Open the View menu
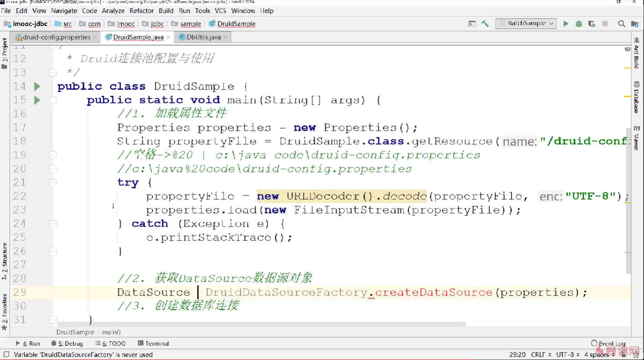Image resolution: width=644 pixels, height=360 pixels. (39, 10)
